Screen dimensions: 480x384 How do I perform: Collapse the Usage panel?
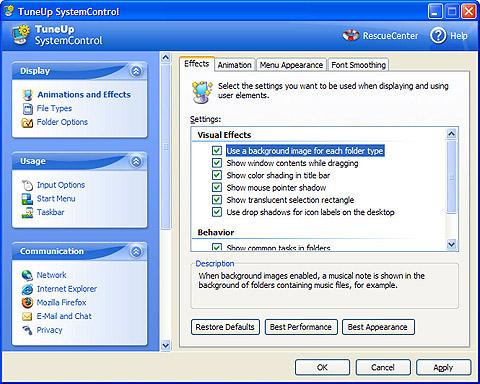tap(136, 162)
